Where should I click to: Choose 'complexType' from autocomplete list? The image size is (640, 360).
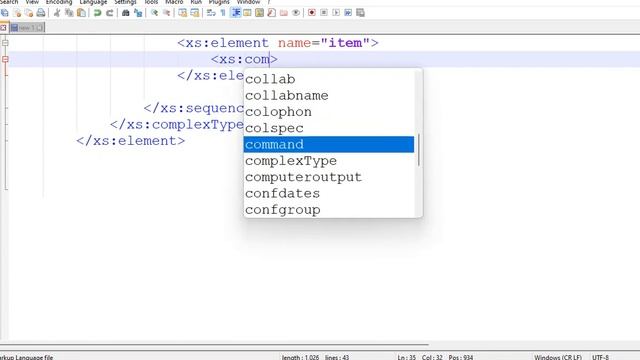(329, 161)
